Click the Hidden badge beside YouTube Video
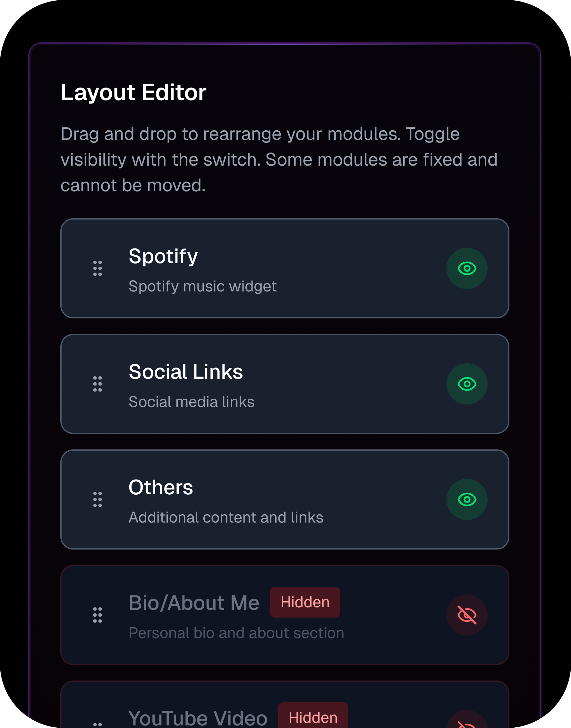Viewport: 571px width, 728px height. click(313, 718)
